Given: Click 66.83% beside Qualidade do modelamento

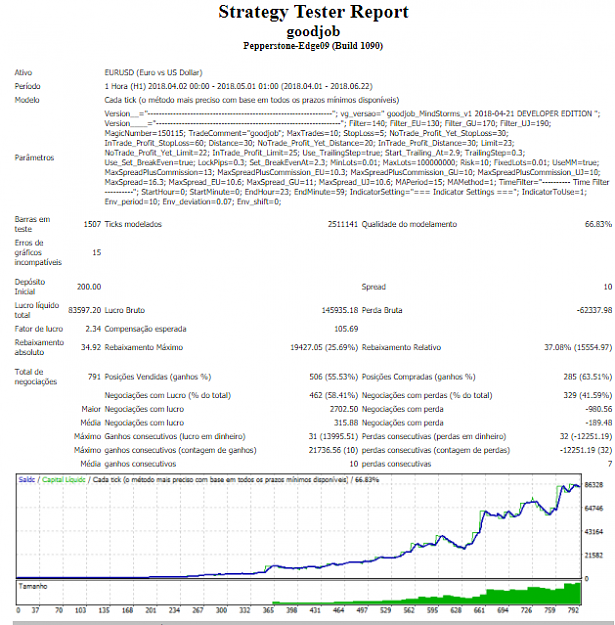Looking at the screenshot, I should 598,224.
